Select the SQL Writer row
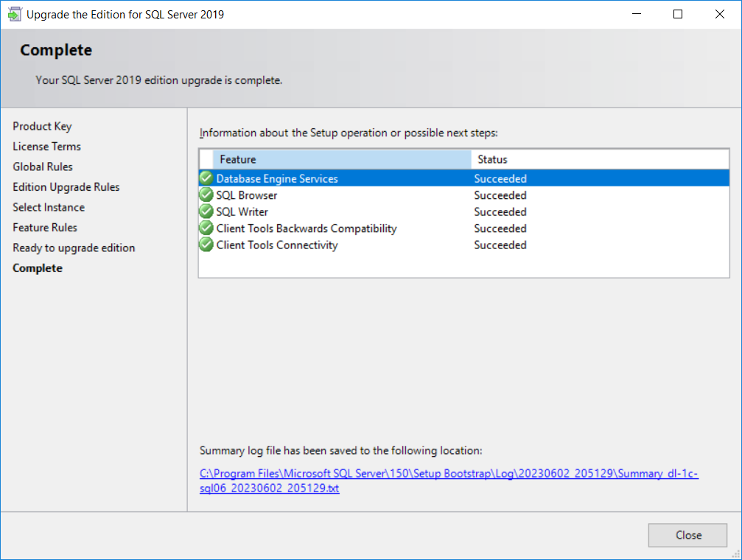This screenshot has width=742, height=560. coord(463,211)
